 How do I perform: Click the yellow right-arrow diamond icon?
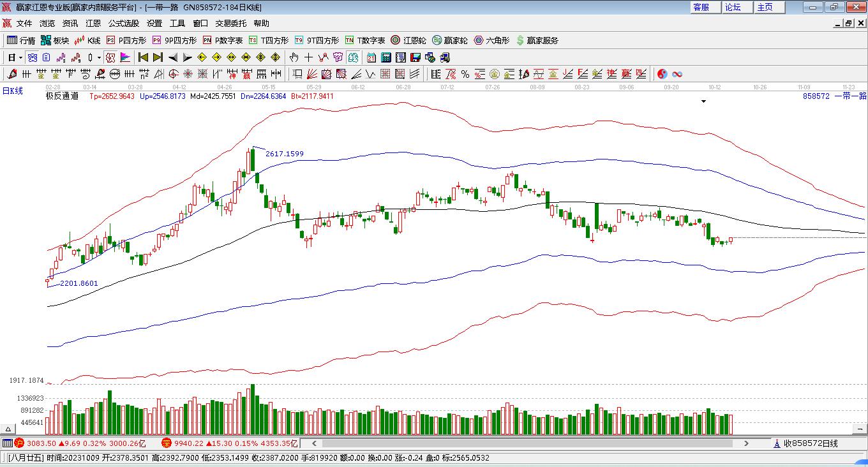[x=216, y=57]
